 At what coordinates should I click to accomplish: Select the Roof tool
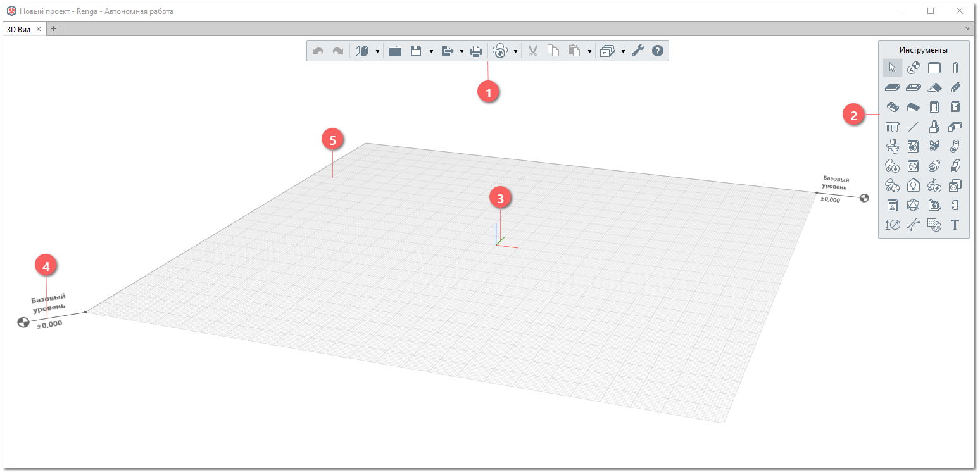point(934,87)
